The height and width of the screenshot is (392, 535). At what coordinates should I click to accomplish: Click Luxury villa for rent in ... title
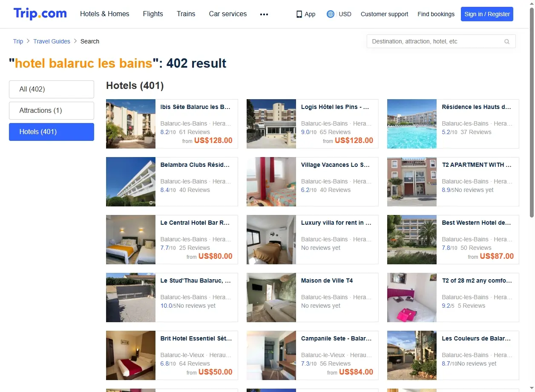pos(336,223)
